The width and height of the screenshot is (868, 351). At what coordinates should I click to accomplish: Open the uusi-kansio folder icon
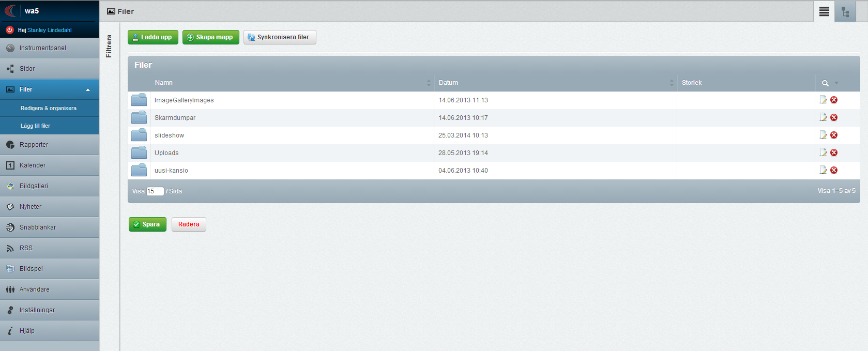coord(139,170)
